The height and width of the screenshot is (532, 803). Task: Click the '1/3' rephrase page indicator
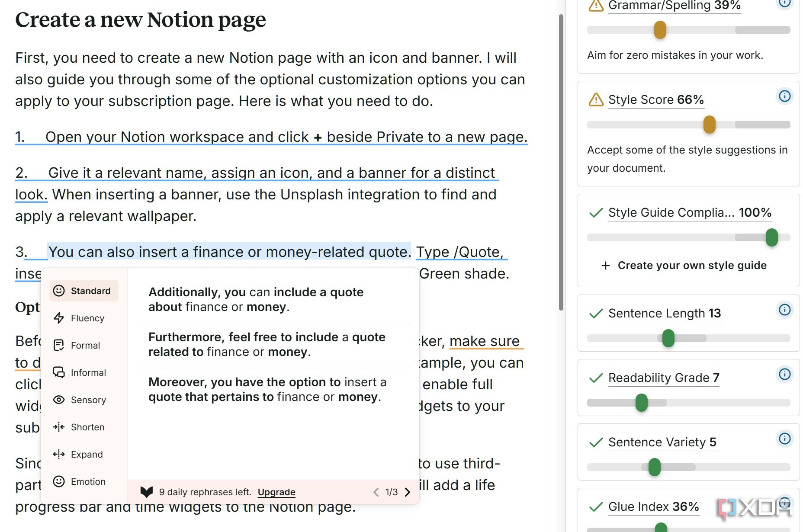click(x=392, y=492)
